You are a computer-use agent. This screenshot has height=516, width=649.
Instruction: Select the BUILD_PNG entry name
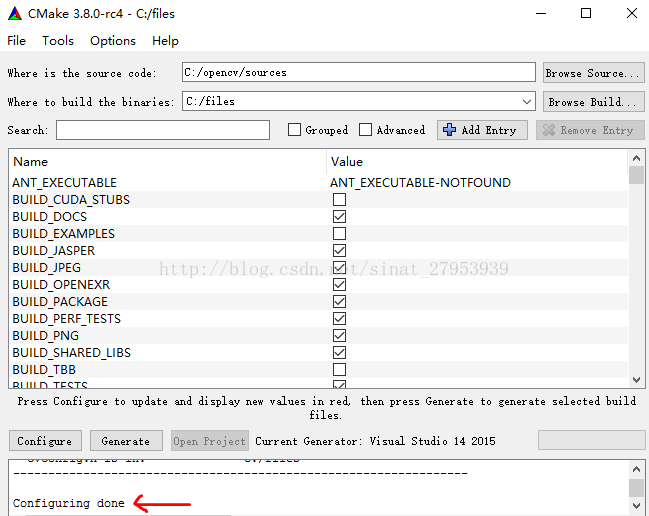pyautogui.click(x=46, y=336)
